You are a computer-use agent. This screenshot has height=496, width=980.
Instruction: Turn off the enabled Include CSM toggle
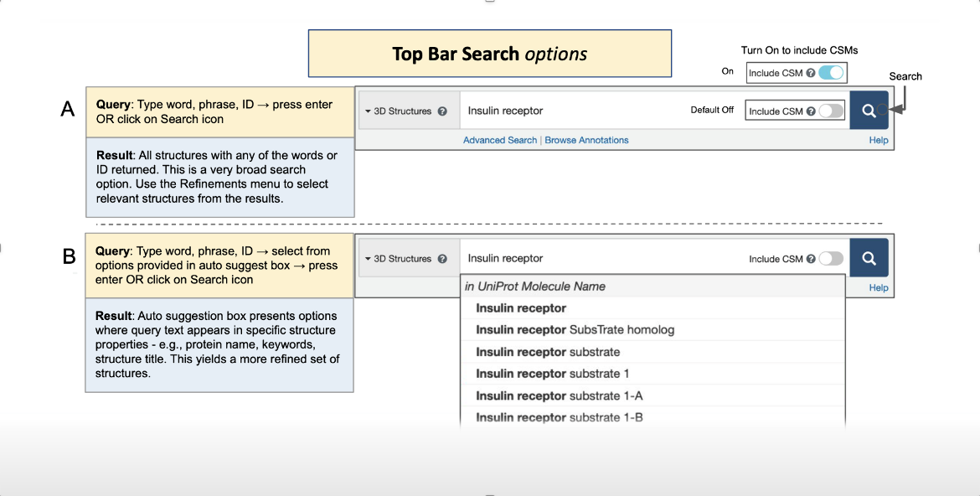pos(831,73)
